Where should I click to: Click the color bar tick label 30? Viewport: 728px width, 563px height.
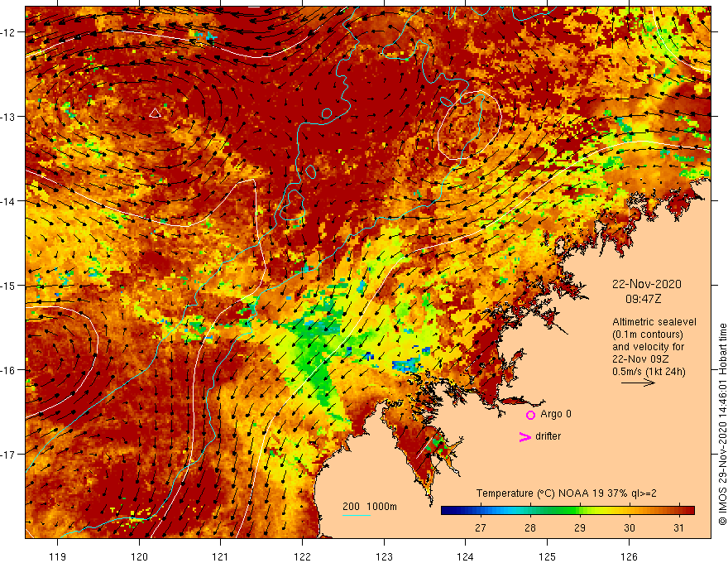point(629,528)
